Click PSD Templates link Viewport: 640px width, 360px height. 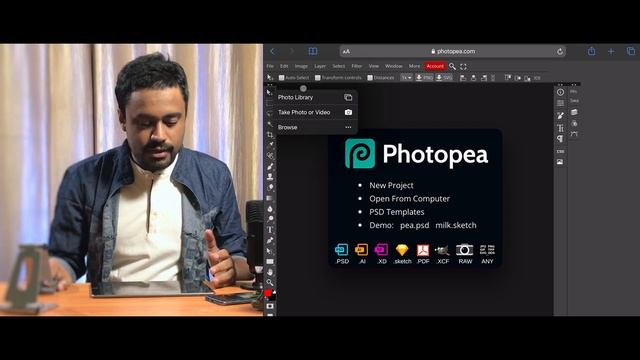coord(397,212)
